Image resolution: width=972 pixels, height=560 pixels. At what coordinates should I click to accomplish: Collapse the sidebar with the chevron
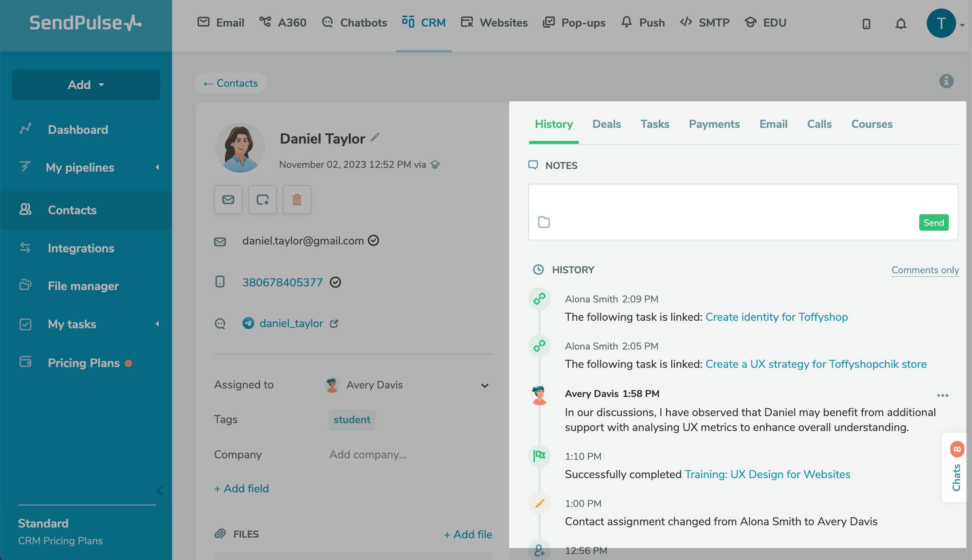[160, 490]
